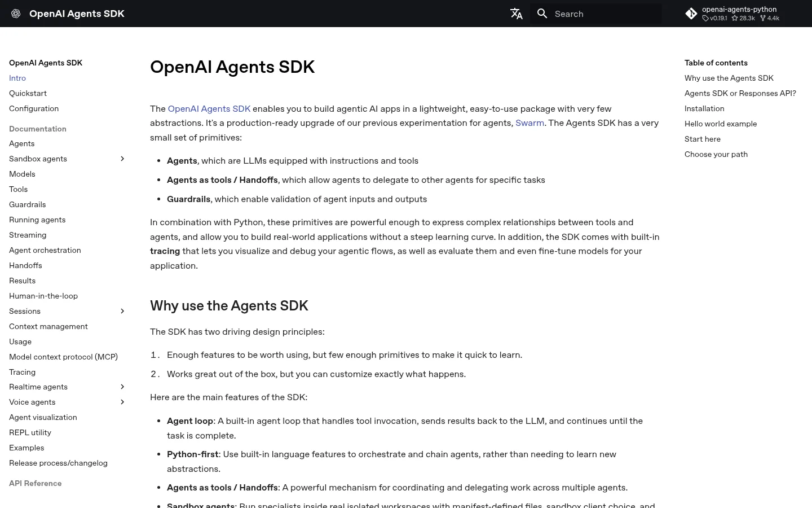Click the OpenAI Agents SDK header title
812x508 pixels.
[77, 14]
